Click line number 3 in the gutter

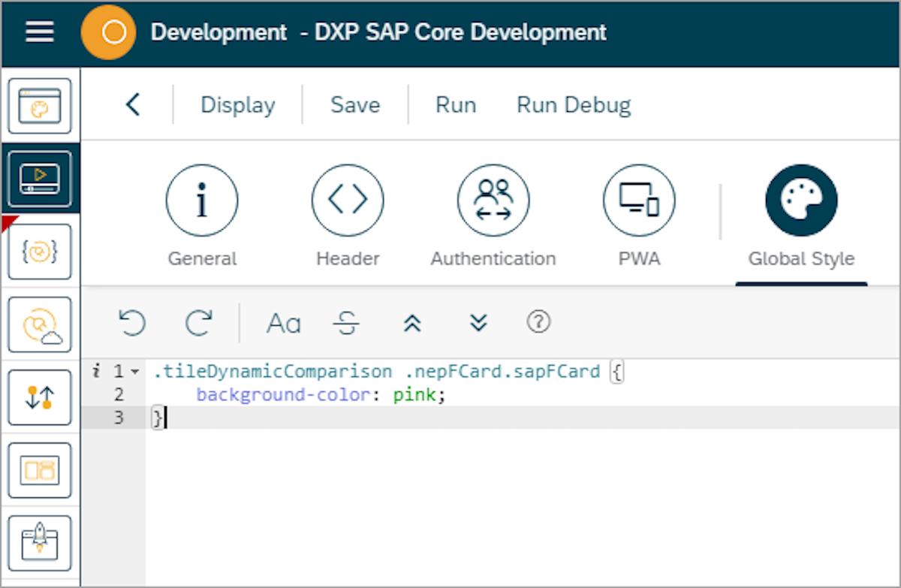pos(119,418)
